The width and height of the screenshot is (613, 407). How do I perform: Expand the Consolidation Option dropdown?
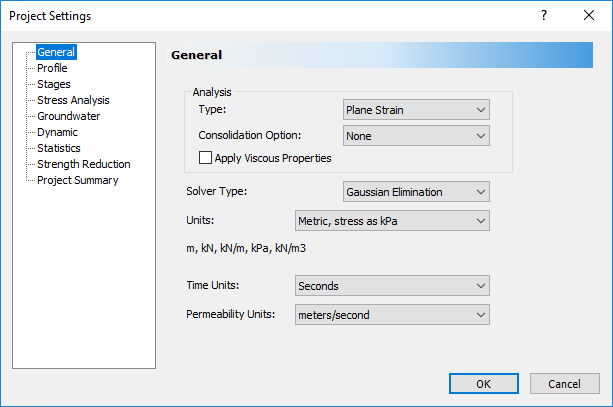(415, 134)
